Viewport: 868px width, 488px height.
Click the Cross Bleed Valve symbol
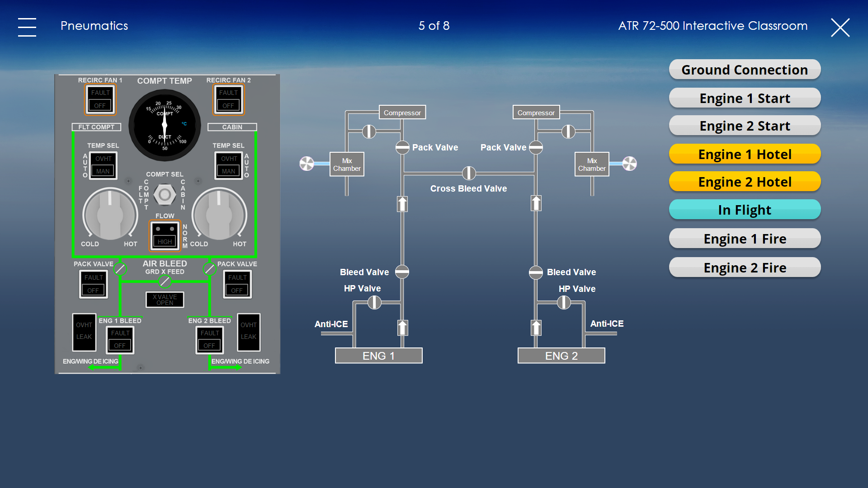(469, 173)
